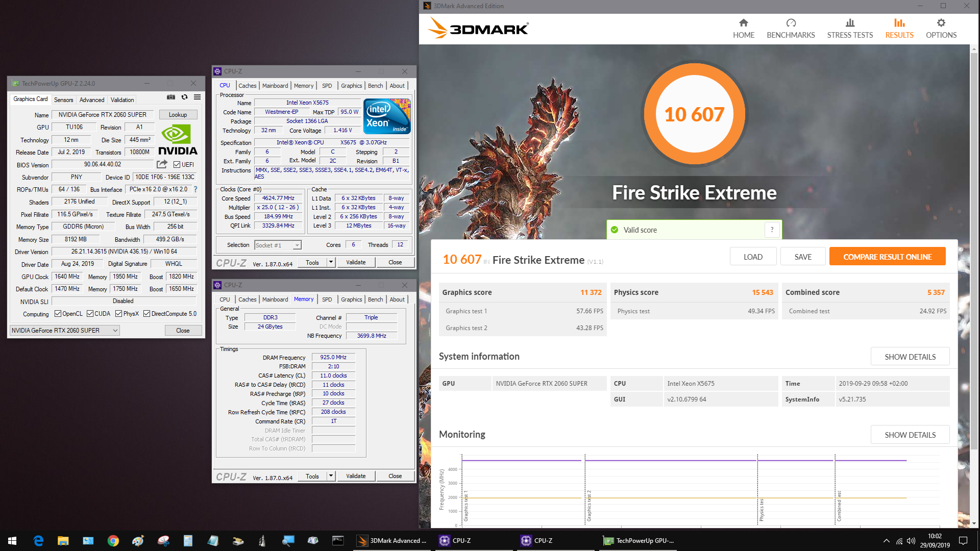Open 3DMark STRESS TESTS section
The width and height of the screenshot is (980, 551).
[x=850, y=29]
